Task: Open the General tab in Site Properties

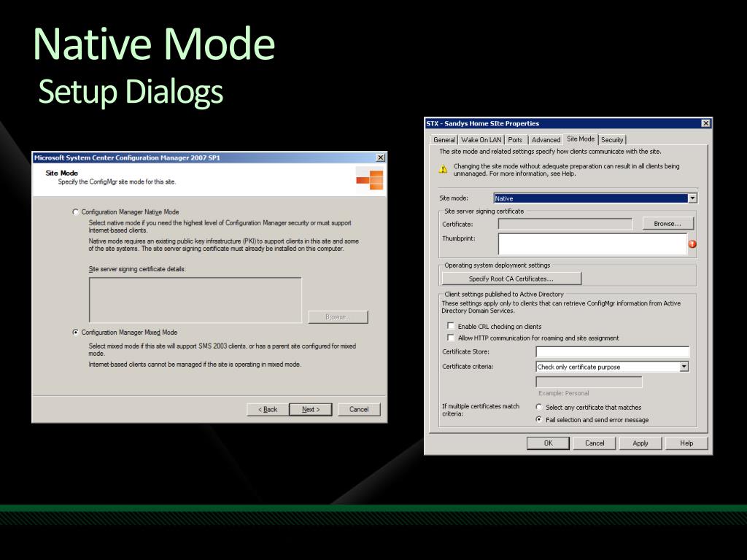Action: coord(444,140)
